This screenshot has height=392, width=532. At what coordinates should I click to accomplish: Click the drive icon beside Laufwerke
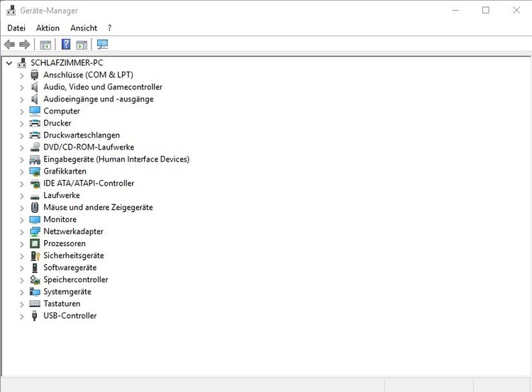[35, 196]
